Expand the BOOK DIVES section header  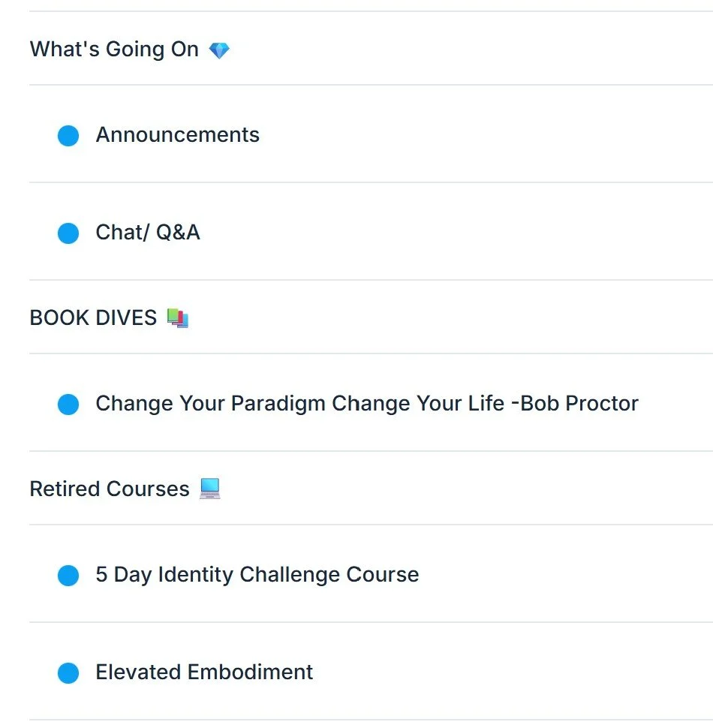tap(371, 317)
